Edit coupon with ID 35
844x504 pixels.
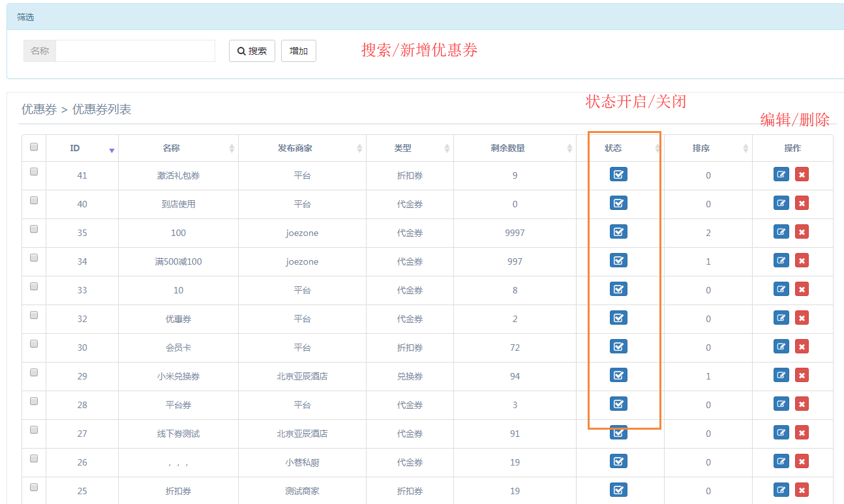pos(781,231)
